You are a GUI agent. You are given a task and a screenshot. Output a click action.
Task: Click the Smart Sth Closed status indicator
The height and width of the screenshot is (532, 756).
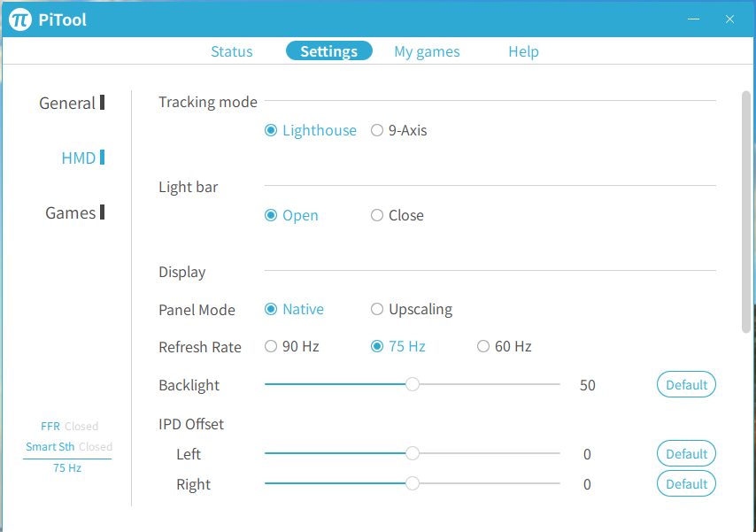tap(69, 447)
